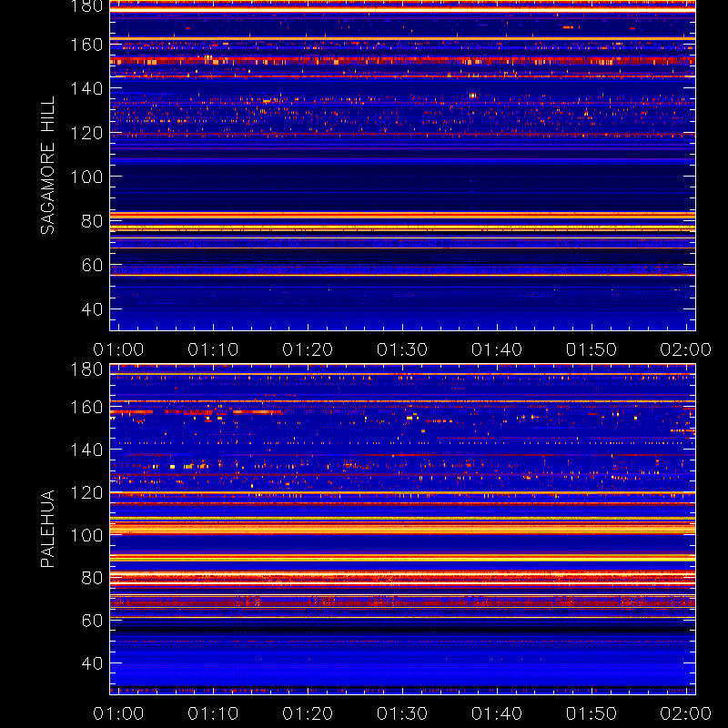Screen dimensions: 728x728
Task: Select the 40 label on Palehua axis
Action: point(92,663)
